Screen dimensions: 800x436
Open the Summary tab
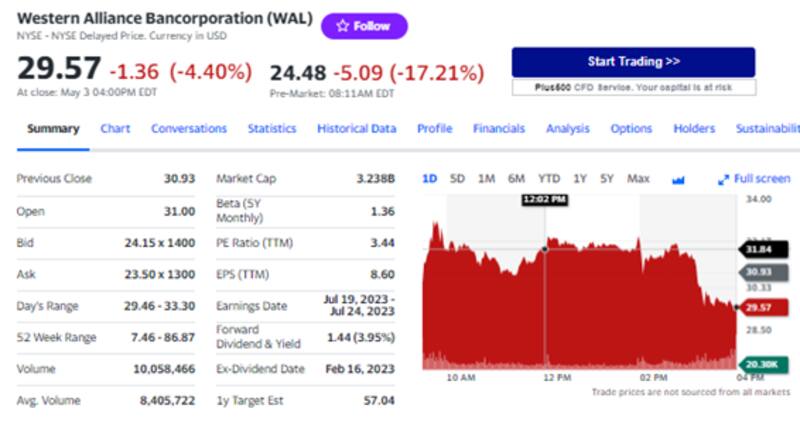[x=53, y=128]
